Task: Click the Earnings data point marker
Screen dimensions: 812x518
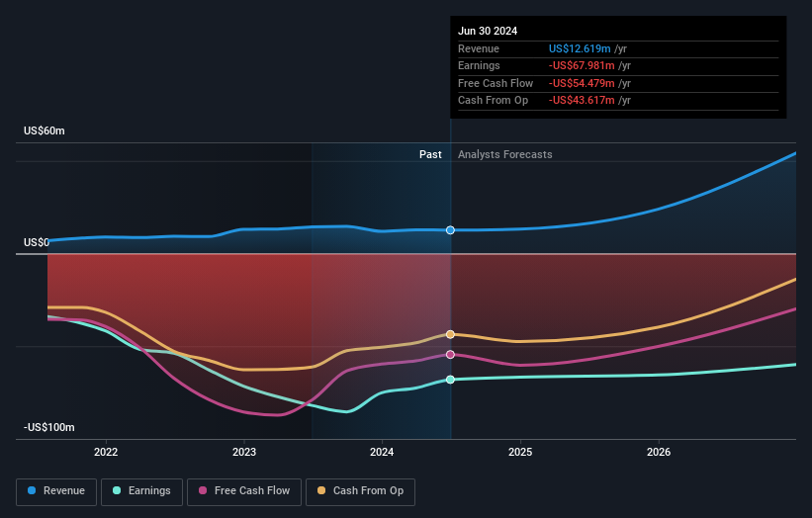Action: click(451, 380)
